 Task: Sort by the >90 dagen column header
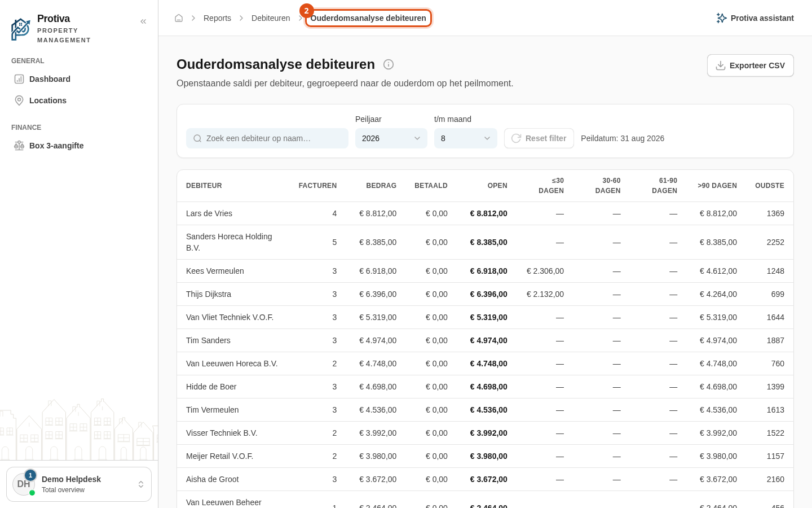(x=717, y=186)
